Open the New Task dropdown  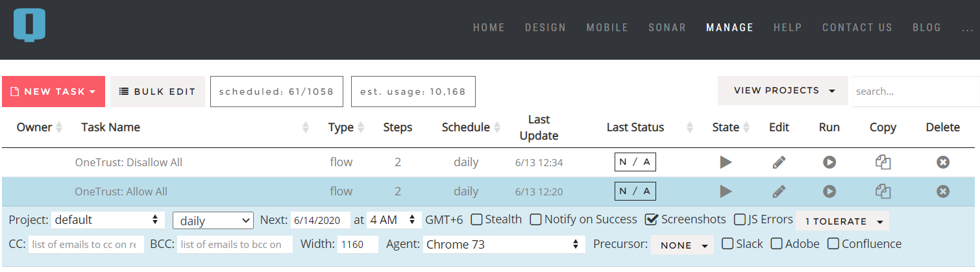53,92
